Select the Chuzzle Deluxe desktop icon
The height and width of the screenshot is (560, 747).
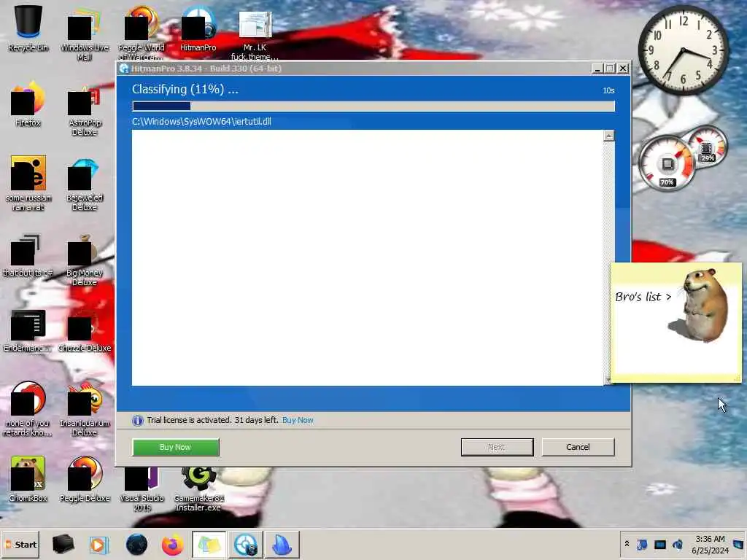(85, 331)
